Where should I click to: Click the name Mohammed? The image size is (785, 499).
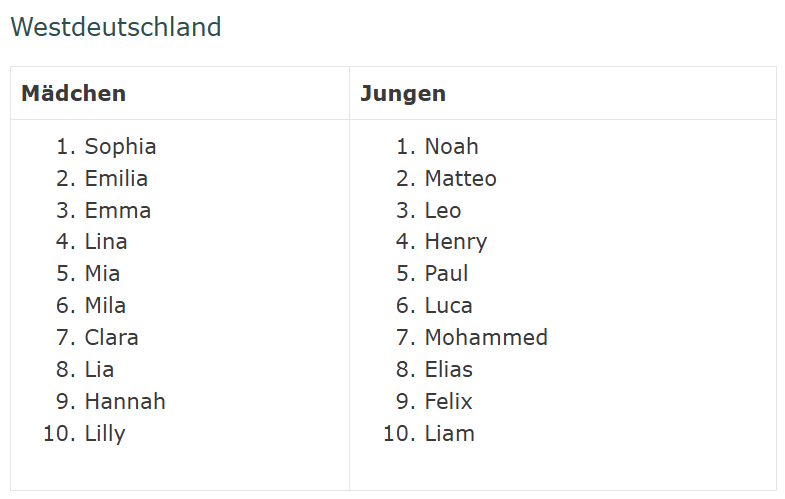[x=486, y=338]
